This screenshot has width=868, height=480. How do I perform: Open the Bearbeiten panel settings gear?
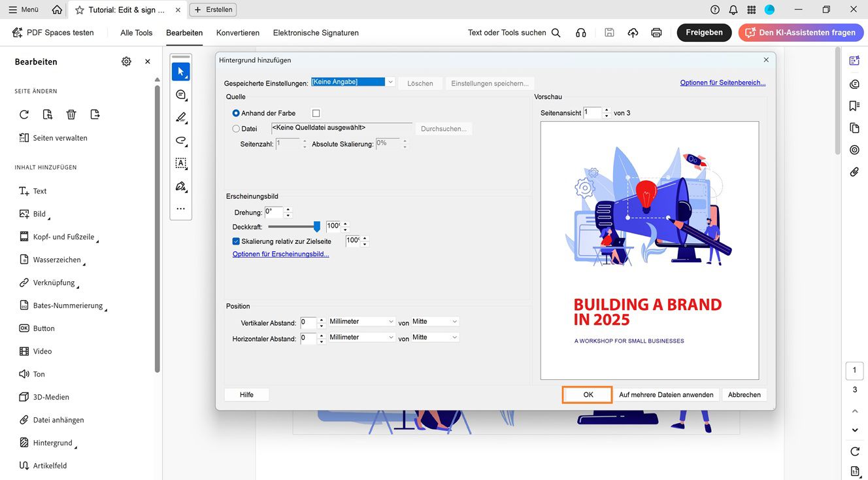click(x=126, y=61)
